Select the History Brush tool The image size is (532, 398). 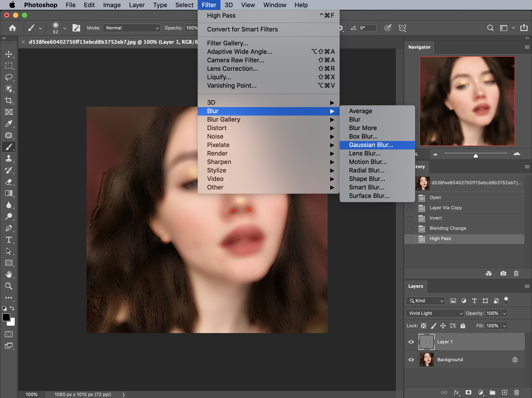(9, 170)
